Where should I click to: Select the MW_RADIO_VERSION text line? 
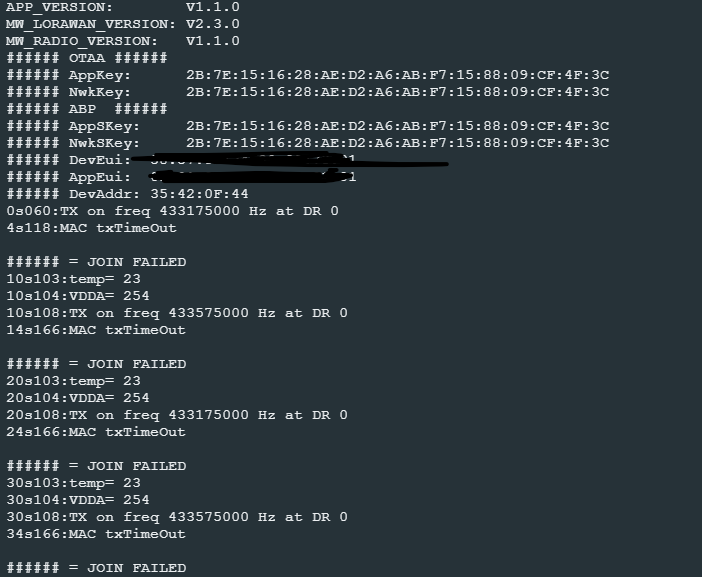122,41
